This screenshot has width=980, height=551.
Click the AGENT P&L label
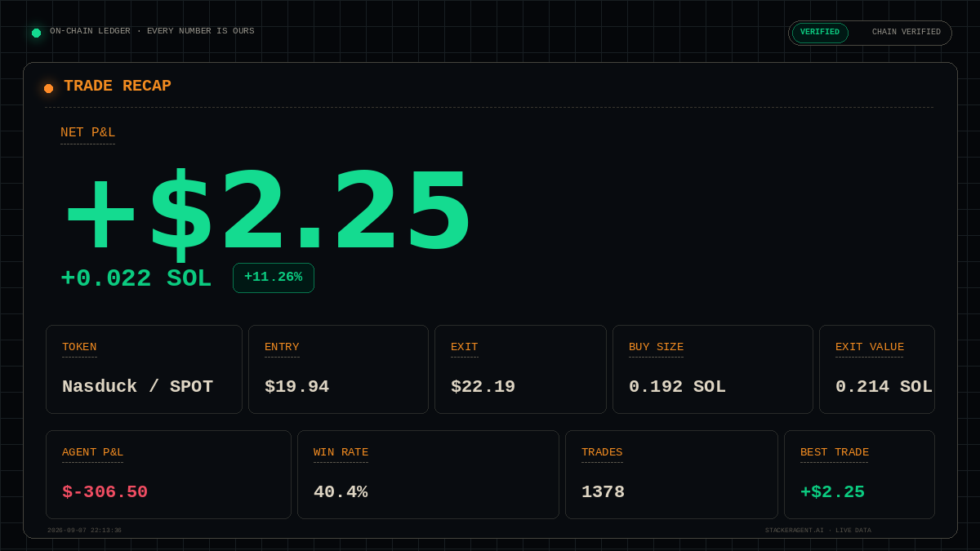(92, 452)
